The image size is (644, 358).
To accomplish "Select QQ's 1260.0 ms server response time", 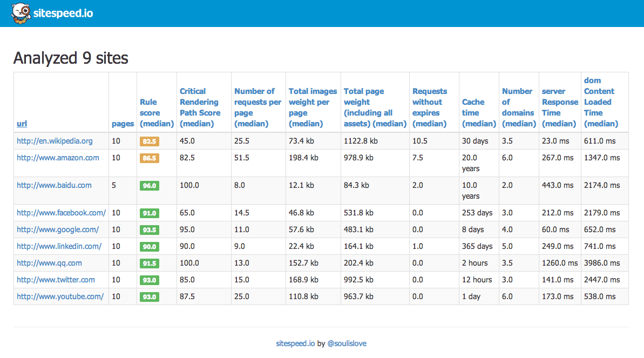I will pyautogui.click(x=560, y=263).
